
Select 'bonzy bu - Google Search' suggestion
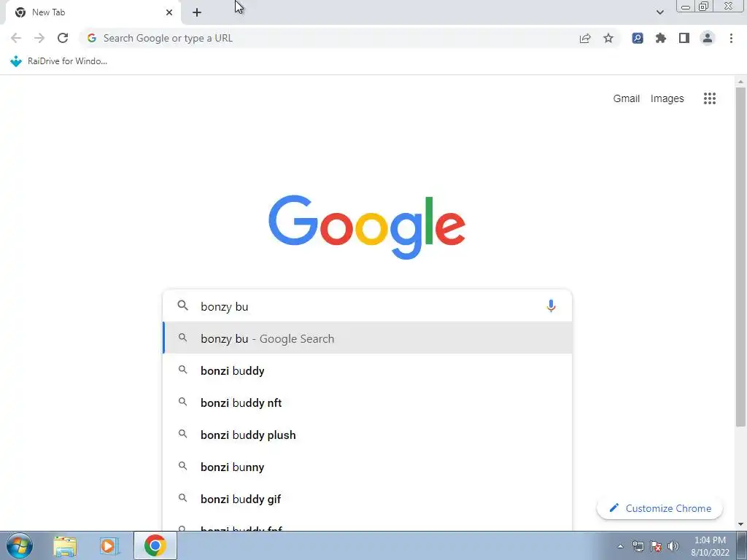point(368,338)
